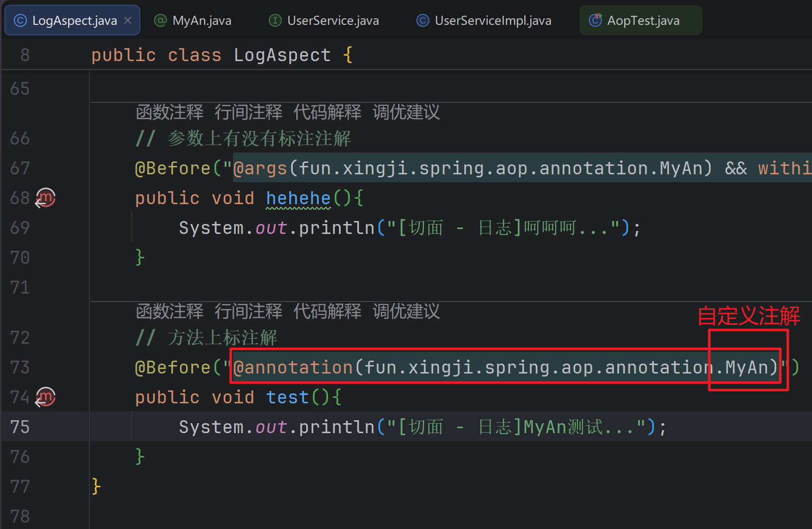This screenshot has width=812, height=529.
Task: Click the class icon on the LogAspect.java tab
Action: point(20,21)
